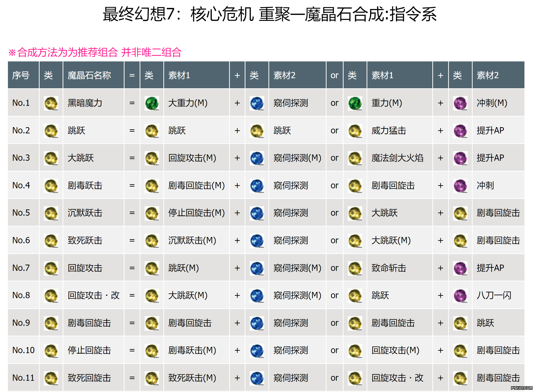This screenshot has height=392, width=535.
Task: Click the yellow materia icon beside 黑暗魔力
Action: click(x=51, y=103)
